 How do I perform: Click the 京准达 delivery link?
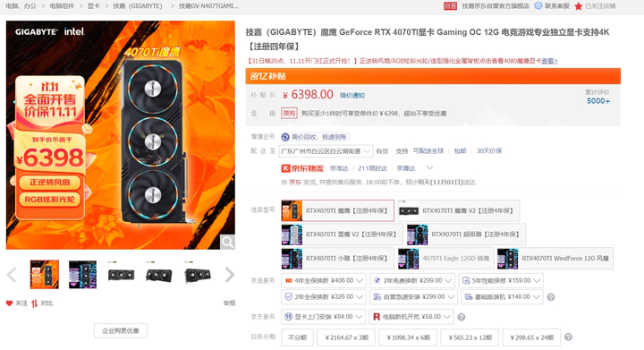pyautogui.click(x=339, y=168)
